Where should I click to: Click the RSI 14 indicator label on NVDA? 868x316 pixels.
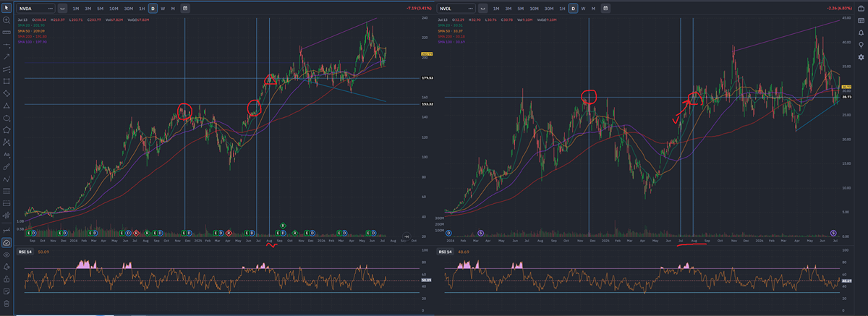[25, 251]
